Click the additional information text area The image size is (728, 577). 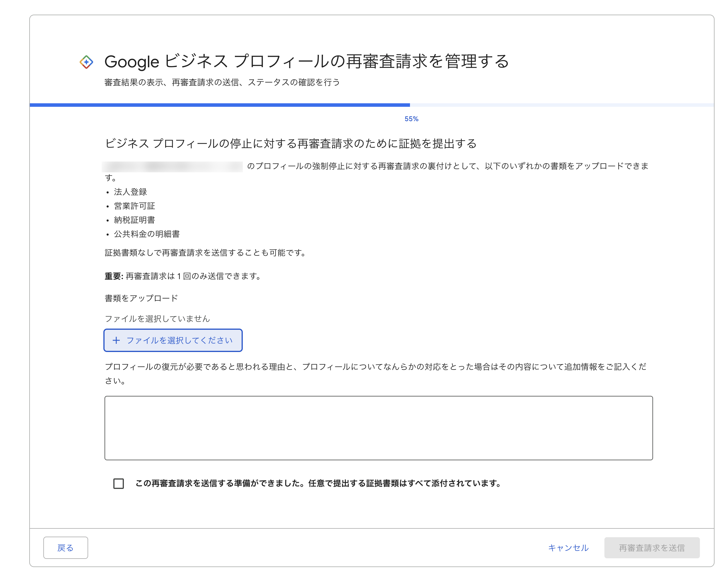(379, 428)
